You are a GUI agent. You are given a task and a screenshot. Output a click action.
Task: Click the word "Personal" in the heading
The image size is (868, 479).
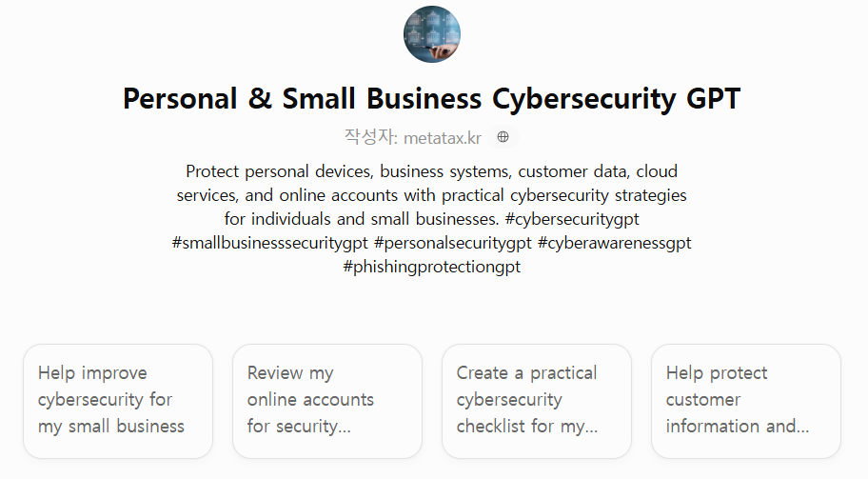tap(180, 99)
